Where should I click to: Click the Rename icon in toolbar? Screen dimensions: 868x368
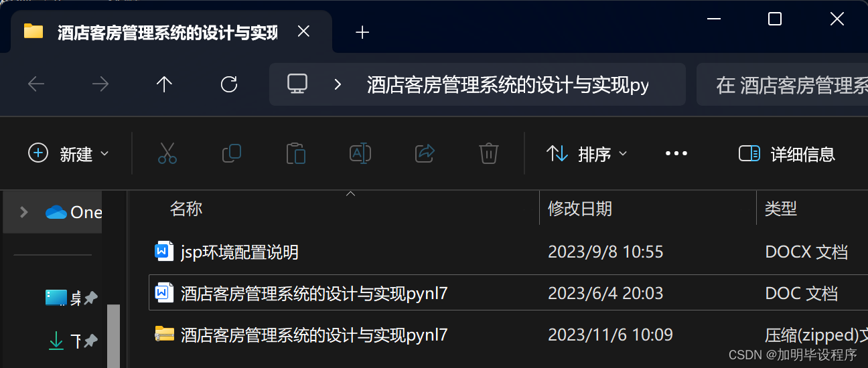click(360, 154)
